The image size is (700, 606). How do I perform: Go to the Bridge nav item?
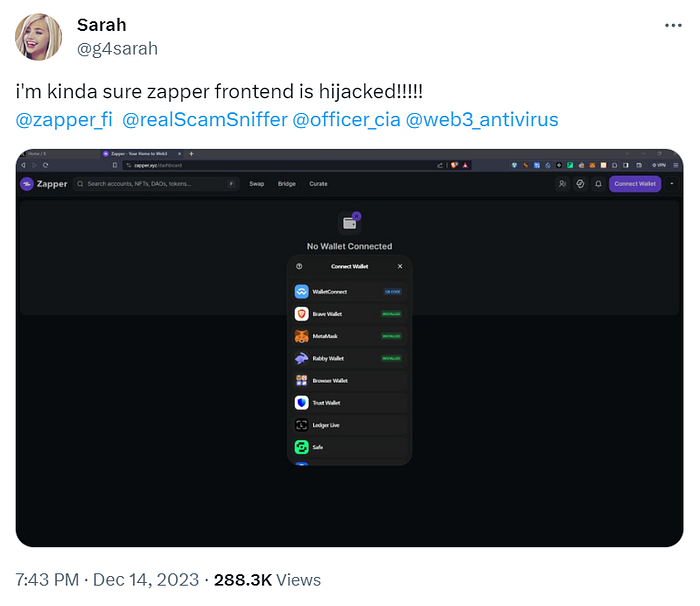click(x=287, y=184)
